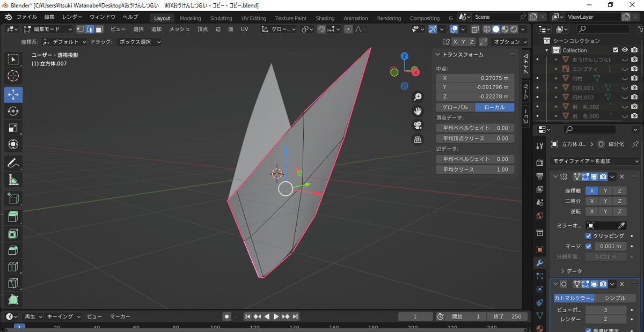Choose カトマルクラー... subdivision type
Viewport: 644px width, 332px height.
coord(574,298)
